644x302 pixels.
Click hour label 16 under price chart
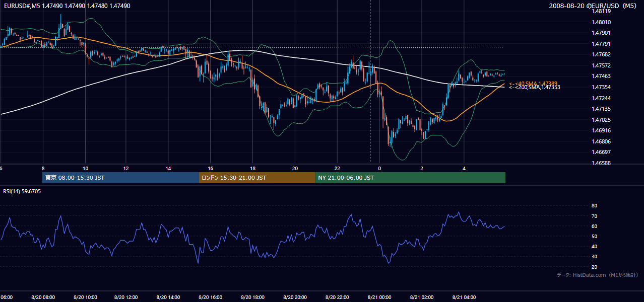click(x=211, y=169)
